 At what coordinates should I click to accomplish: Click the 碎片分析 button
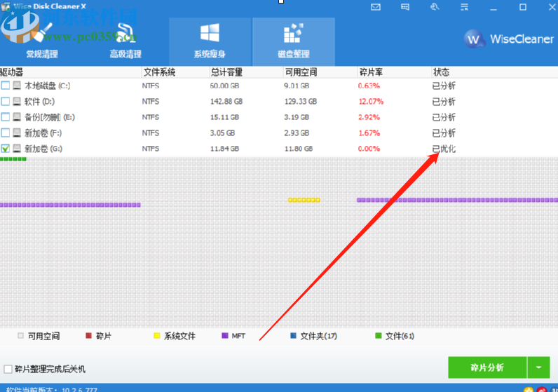click(487, 367)
